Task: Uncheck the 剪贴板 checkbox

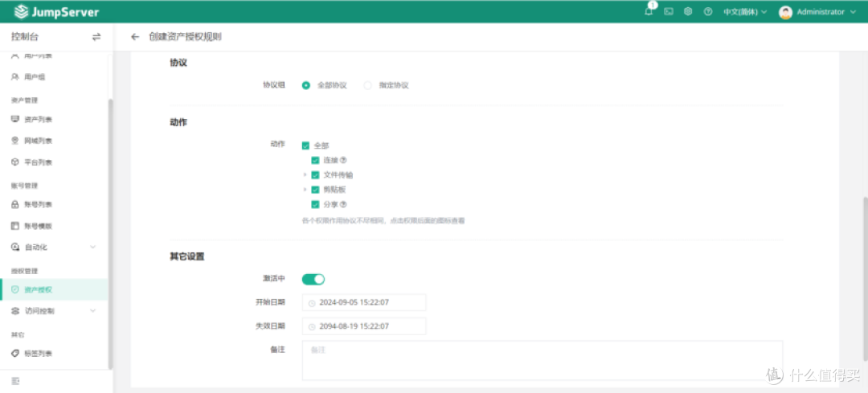Action: coord(315,190)
